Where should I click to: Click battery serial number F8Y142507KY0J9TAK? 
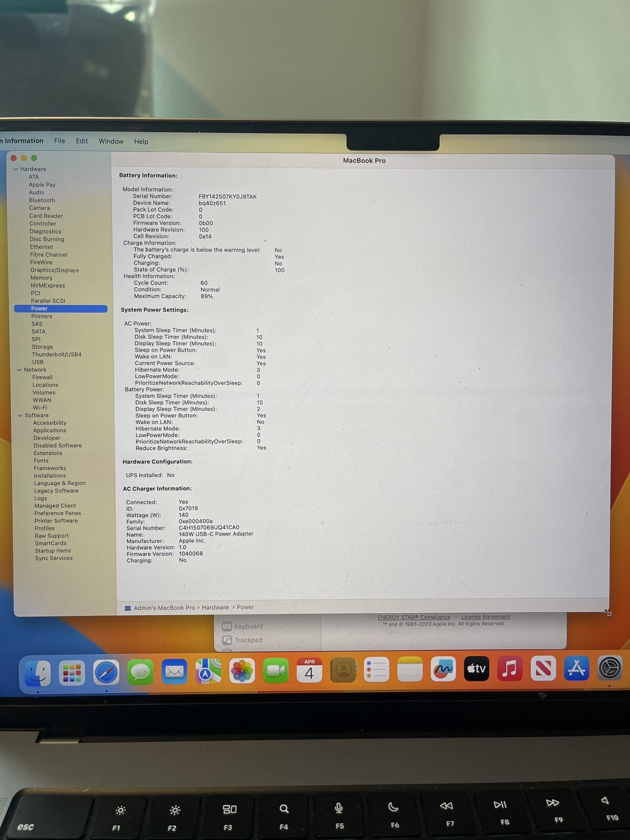pyautogui.click(x=228, y=197)
